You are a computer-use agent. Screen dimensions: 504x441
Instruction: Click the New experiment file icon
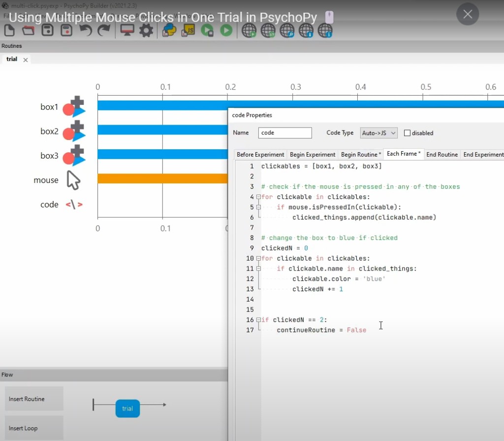(9, 31)
